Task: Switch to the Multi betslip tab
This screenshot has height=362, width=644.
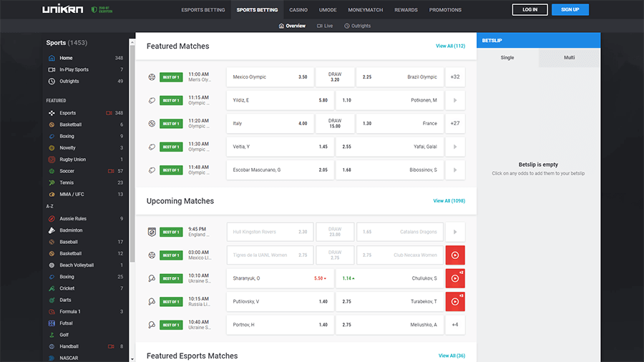Action: pos(570,58)
